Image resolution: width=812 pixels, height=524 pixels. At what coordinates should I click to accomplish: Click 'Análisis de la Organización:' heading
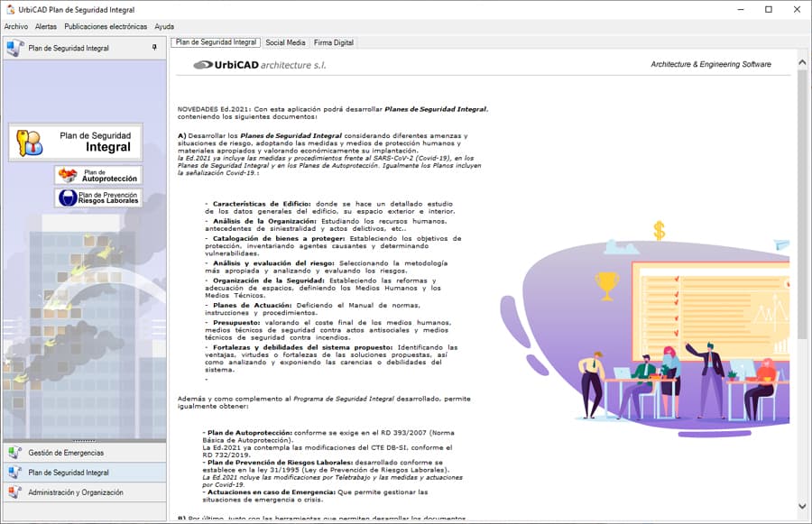point(264,221)
